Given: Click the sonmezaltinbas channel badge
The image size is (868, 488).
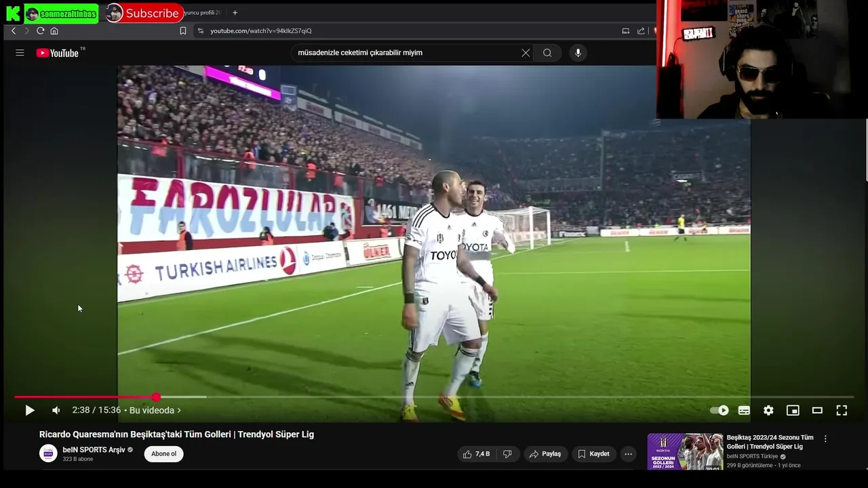Looking at the screenshot, I should [62, 14].
